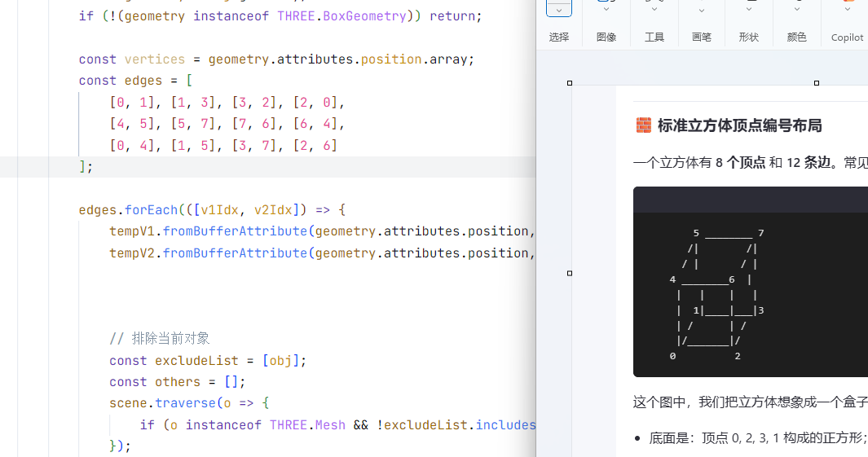The image size is (868, 457).
Task: Grab the top-left selection handle on canvas
Action: [x=570, y=83]
